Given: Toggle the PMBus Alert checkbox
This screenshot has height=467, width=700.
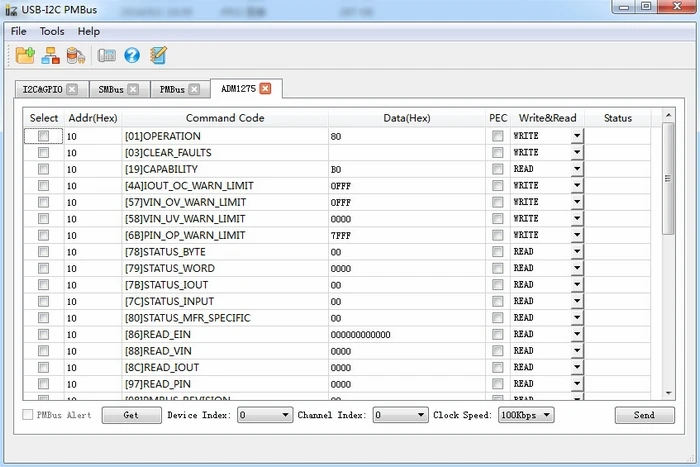Looking at the screenshot, I should tap(28, 415).
